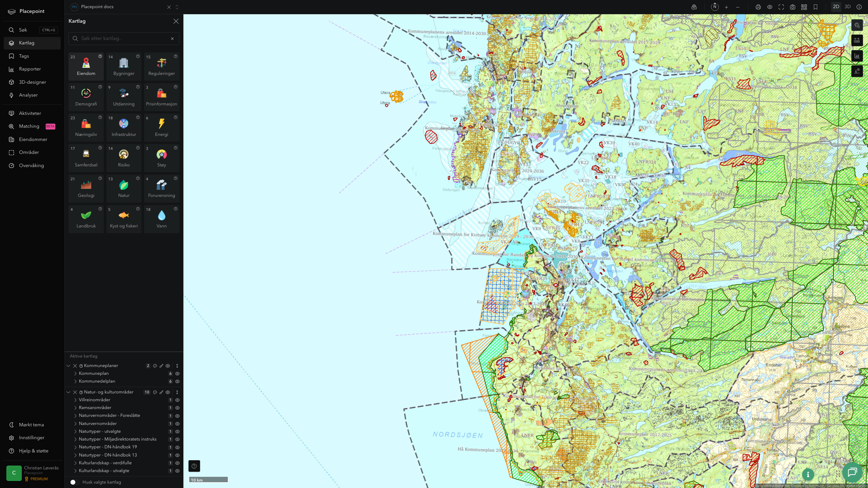
Task: Expand the Naturtyper - utvalgte sublayer
Action: 75,431
